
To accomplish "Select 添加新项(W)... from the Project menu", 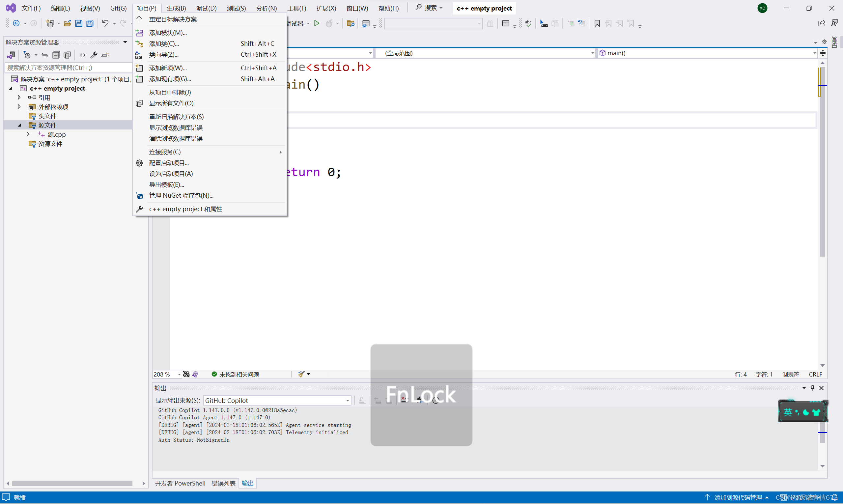I will (168, 68).
